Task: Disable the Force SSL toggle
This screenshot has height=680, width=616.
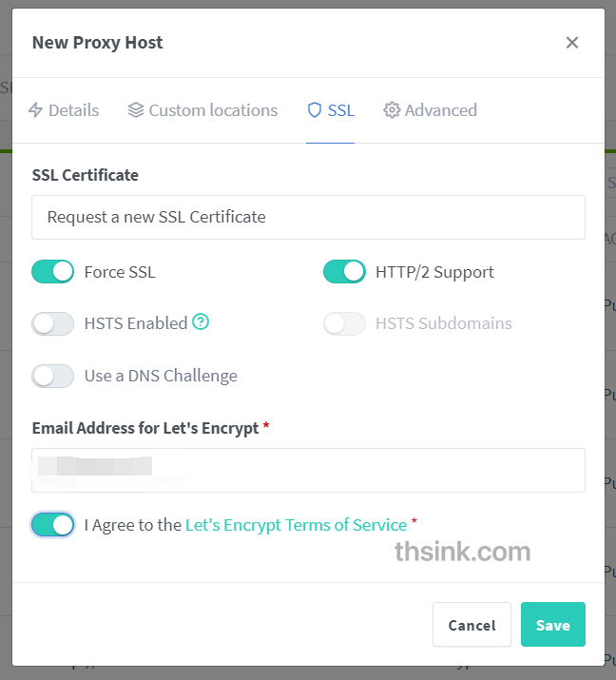Action: click(x=53, y=272)
